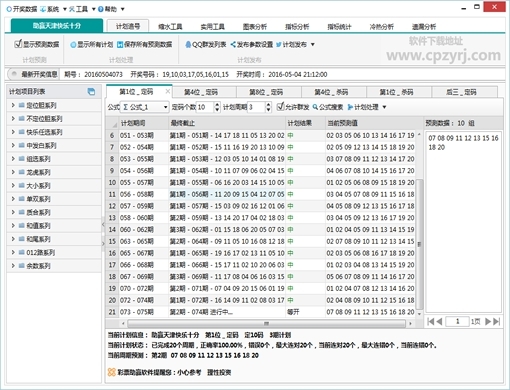Viewport: 510px width, 390px height.
Task: Open the 帮助 menu dropdown arrow
Action: coord(122,9)
